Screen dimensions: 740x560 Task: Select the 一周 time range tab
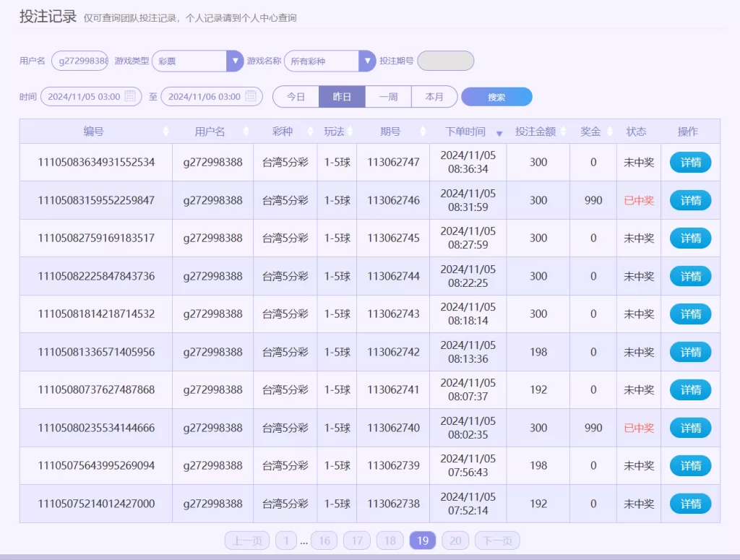click(x=388, y=97)
